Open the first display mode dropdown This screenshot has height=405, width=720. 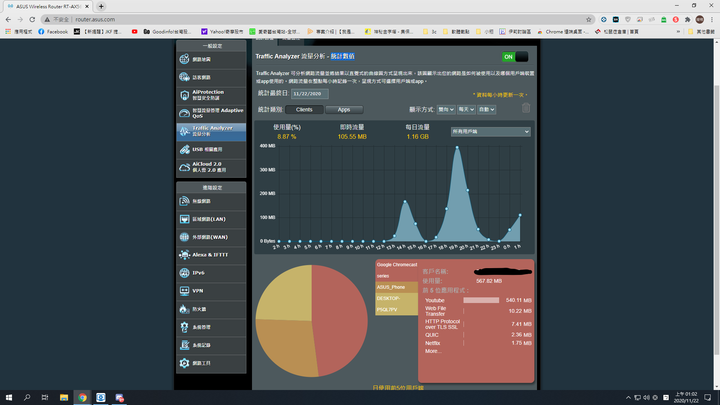tap(446, 109)
